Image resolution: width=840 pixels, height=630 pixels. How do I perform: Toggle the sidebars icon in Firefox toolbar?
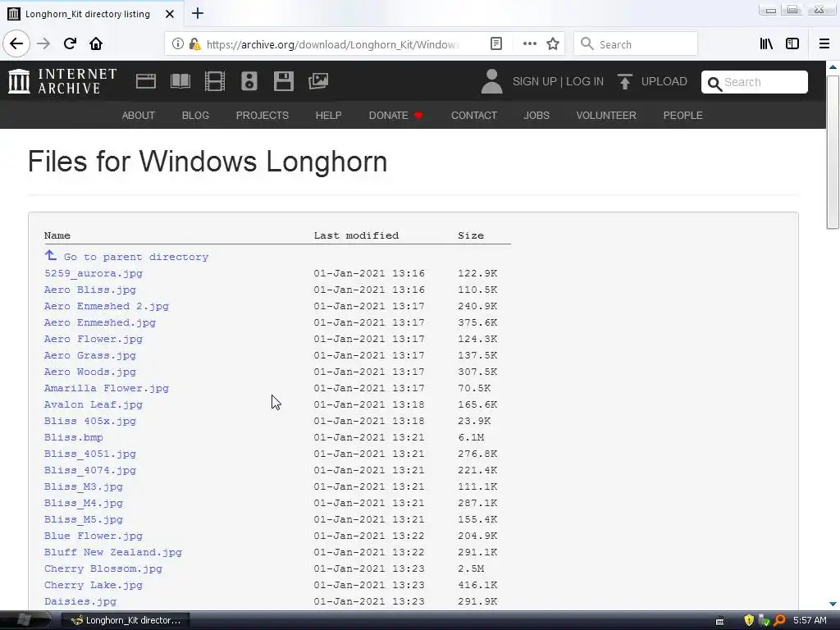(792, 44)
